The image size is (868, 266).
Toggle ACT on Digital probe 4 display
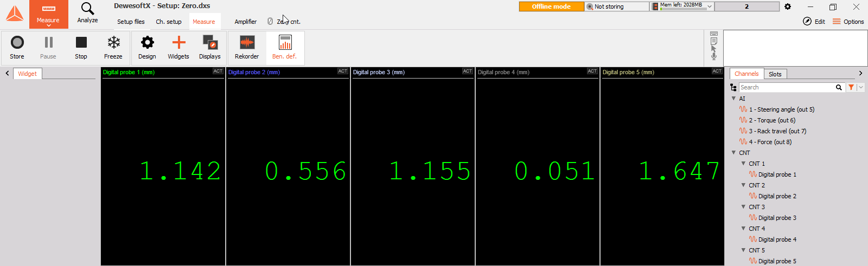(592, 72)
